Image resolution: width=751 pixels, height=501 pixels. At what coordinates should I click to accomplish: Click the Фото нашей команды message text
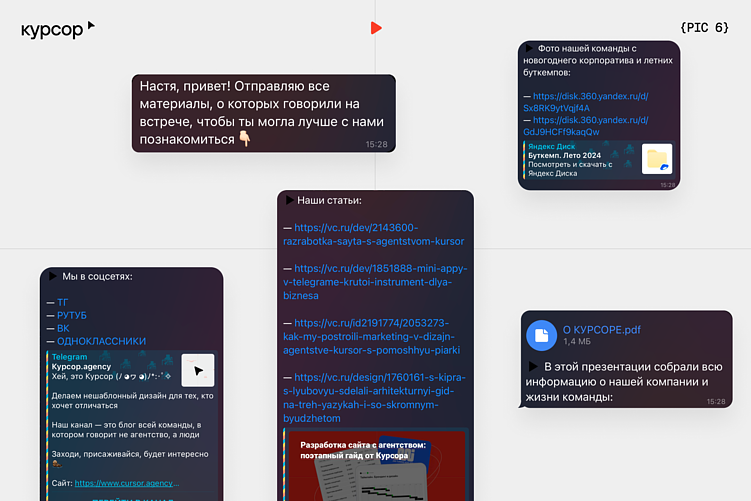tap(598, 60)
